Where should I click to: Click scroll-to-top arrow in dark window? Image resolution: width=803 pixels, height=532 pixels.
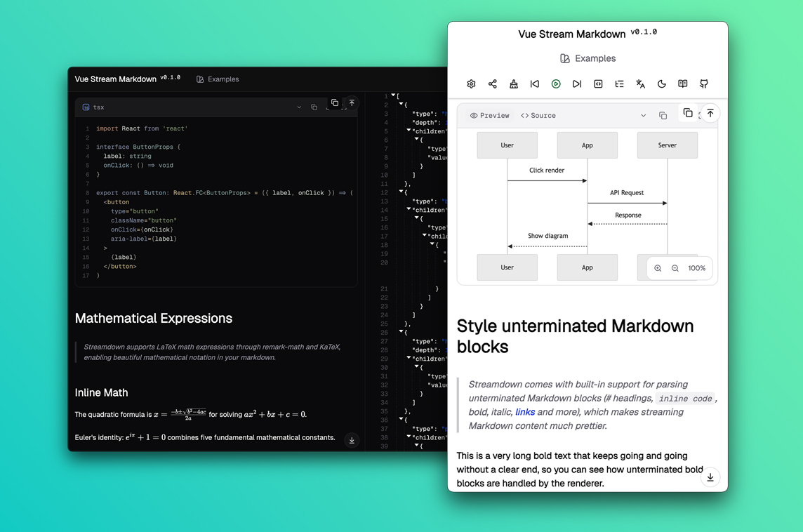click(352, 103)
